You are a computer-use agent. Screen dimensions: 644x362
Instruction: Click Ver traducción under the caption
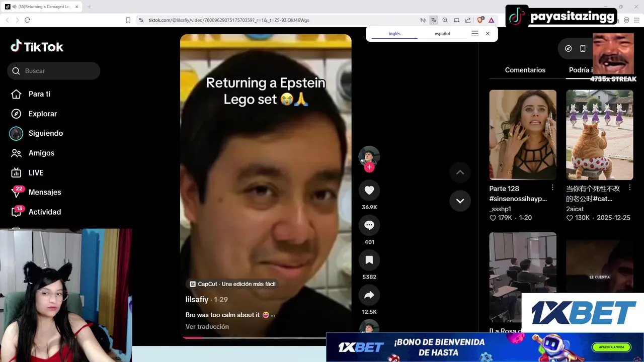pyautogui.click(x=207, y=326)
